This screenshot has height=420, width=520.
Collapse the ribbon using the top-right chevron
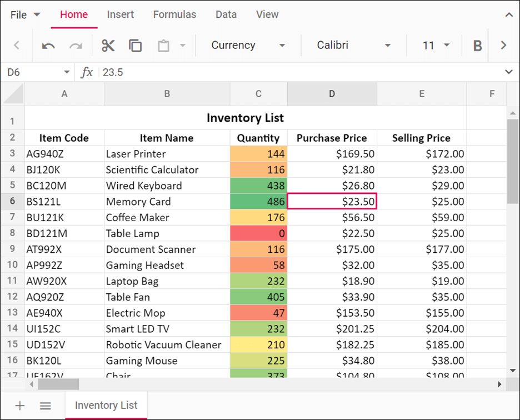[x=508, y=15]
